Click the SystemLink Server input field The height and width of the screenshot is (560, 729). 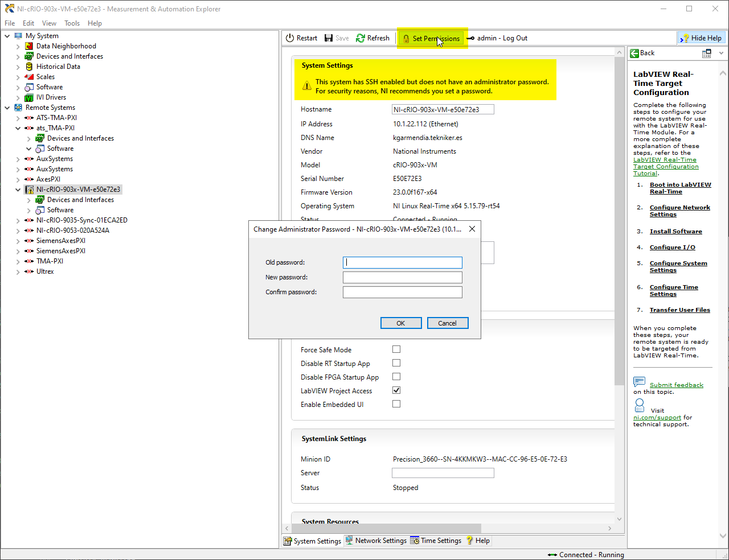(x=443, y=473)
